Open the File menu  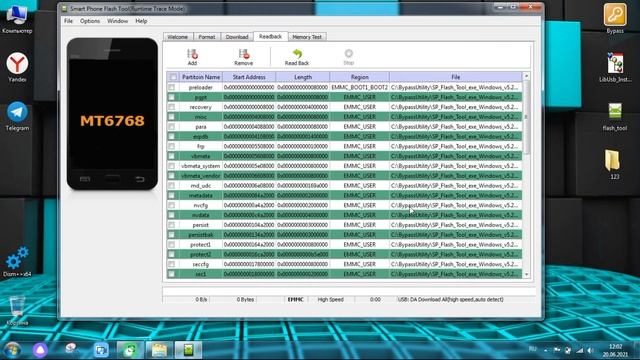tap(69, 21)
